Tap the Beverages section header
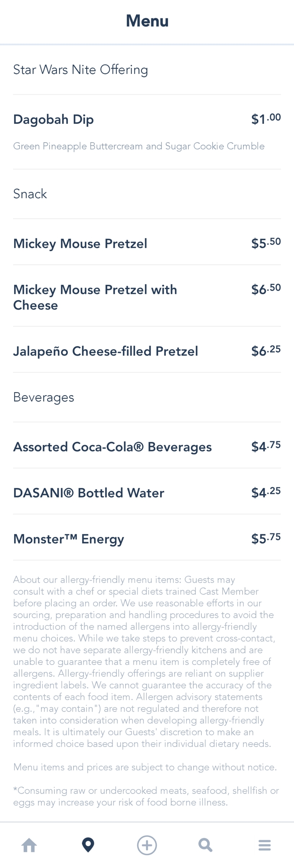 pyautogui.click(x=44, y=397)
